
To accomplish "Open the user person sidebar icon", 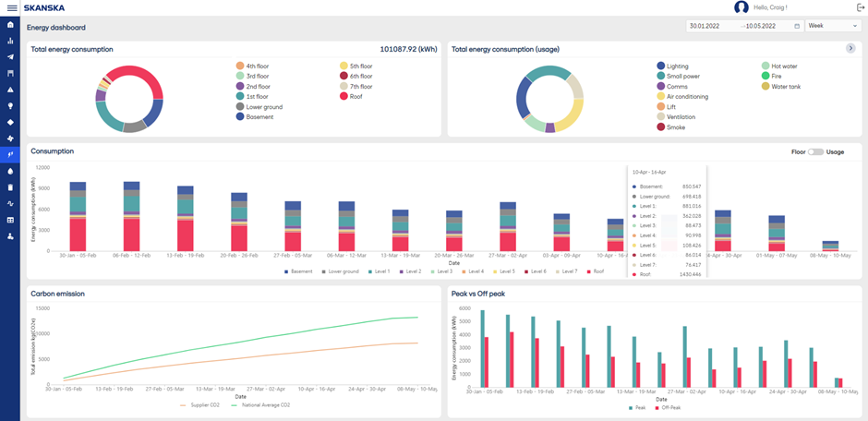I will point(10,236).
